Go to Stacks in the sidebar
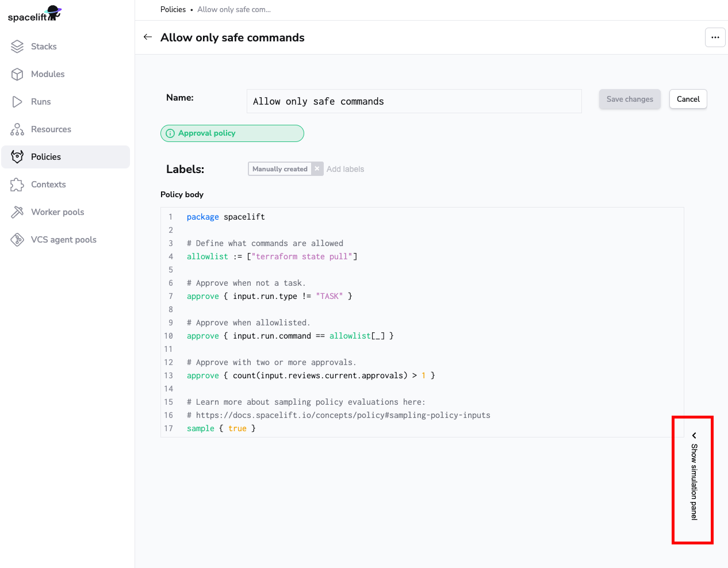 [x=44, y=47]
